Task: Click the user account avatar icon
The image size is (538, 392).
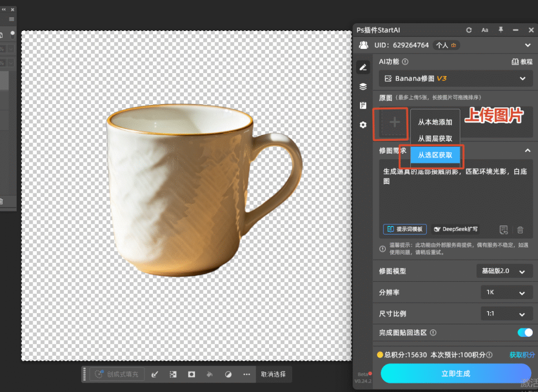Action: [x=364, y=45]
